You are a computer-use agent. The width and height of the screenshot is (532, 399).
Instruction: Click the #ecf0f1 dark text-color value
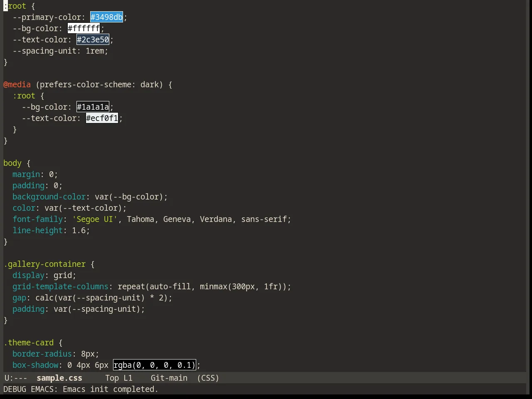(x=102, y=118)
